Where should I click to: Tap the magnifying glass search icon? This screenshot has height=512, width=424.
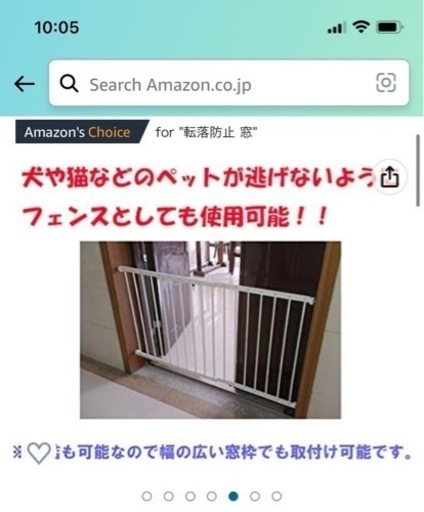point(69,84)
